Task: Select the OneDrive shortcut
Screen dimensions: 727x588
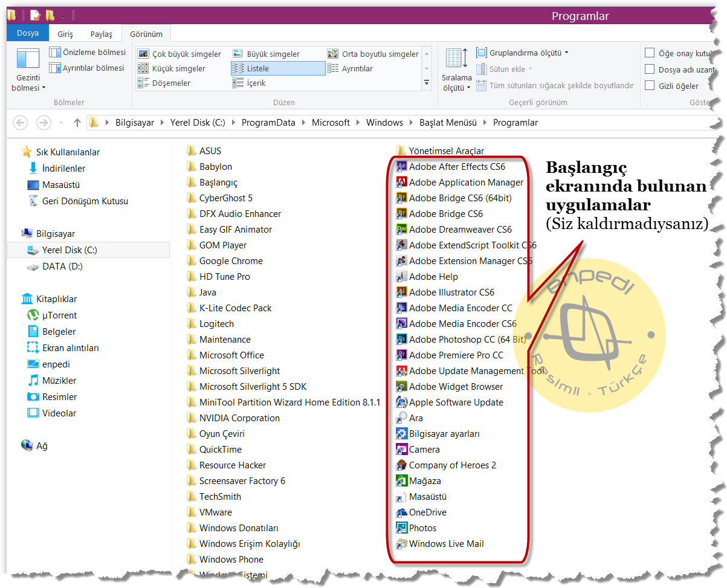Action: tap(421, 512)
